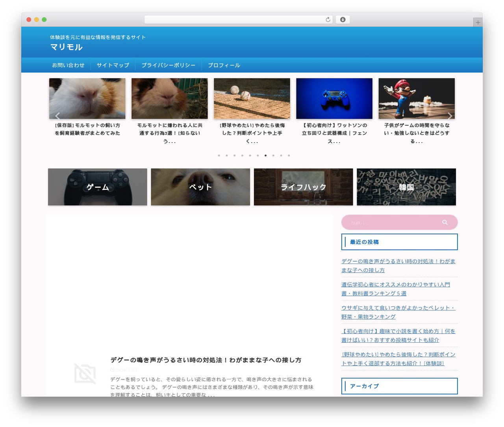
Task: Open the baseball 野球やめたい carousel thumbnail
Action: point(252,98)
